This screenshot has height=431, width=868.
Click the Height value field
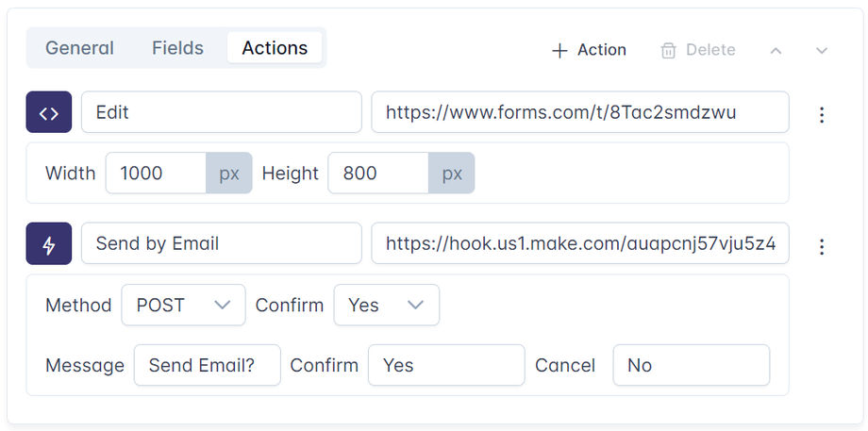(377, 174)
